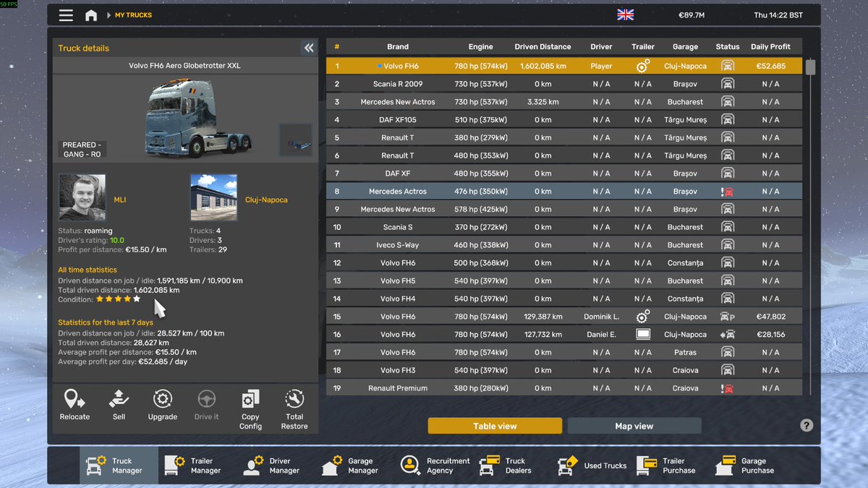This screenshot has height=488, width=868.
Task: Click the trailer gear icon for Dominik L.
Action: tap(642, 317)
